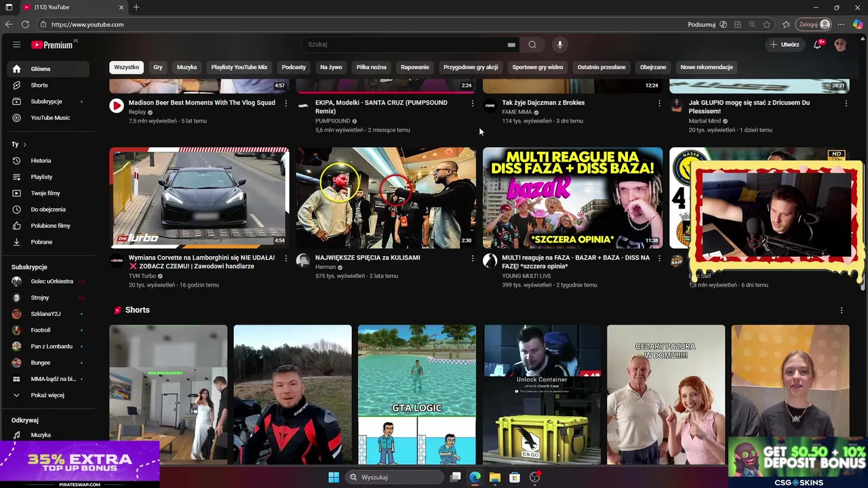Open Shorts in the sidebar
The height and width of the screenshot is (488, 868).
(48, 85)
